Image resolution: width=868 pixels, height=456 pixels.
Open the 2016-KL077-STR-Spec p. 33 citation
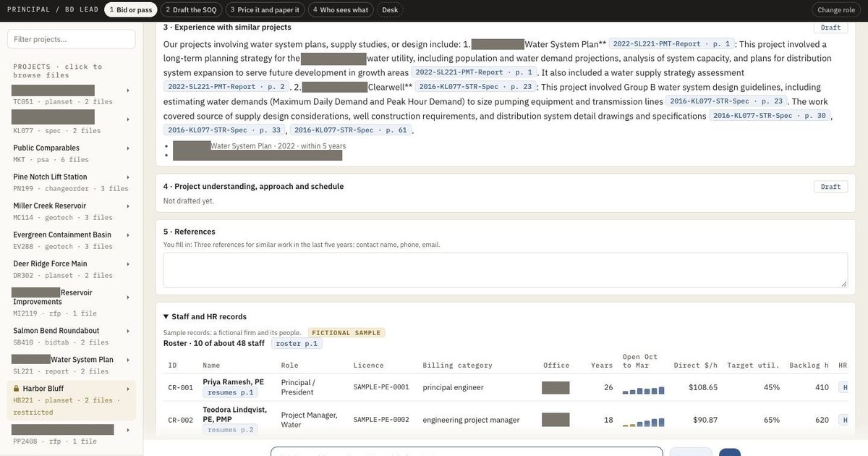[x=224, y=130]
